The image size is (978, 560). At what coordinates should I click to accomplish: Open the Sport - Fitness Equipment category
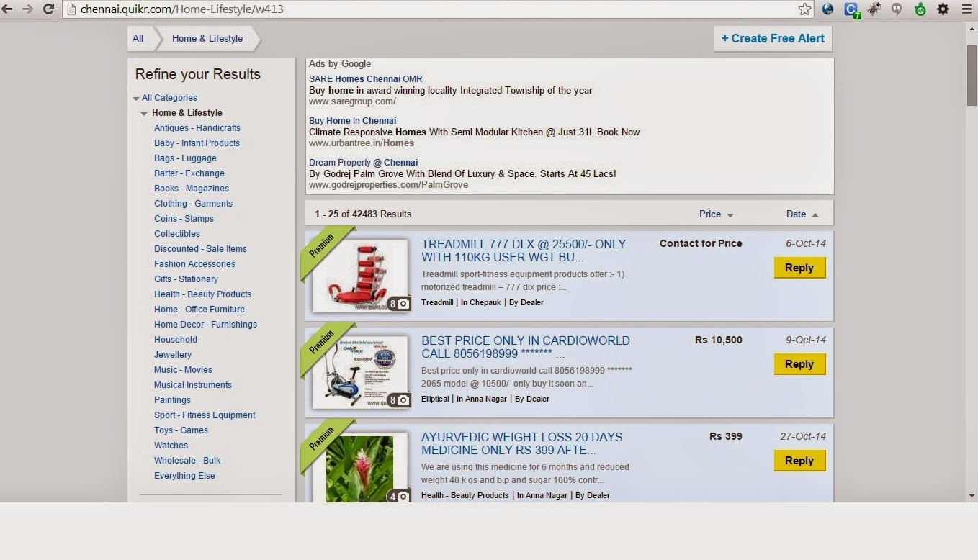pos(204,415)
